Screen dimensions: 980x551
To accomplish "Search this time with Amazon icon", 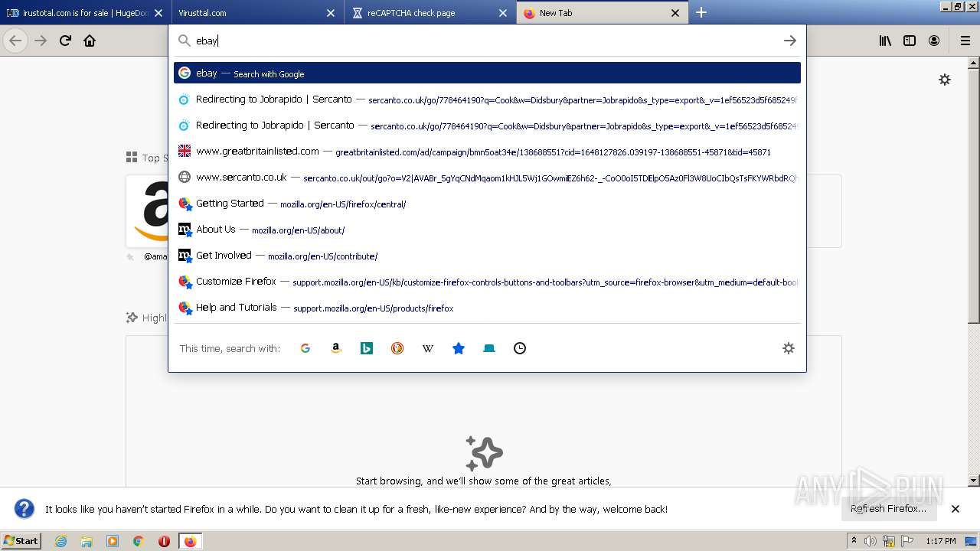I will coord(336,348).
